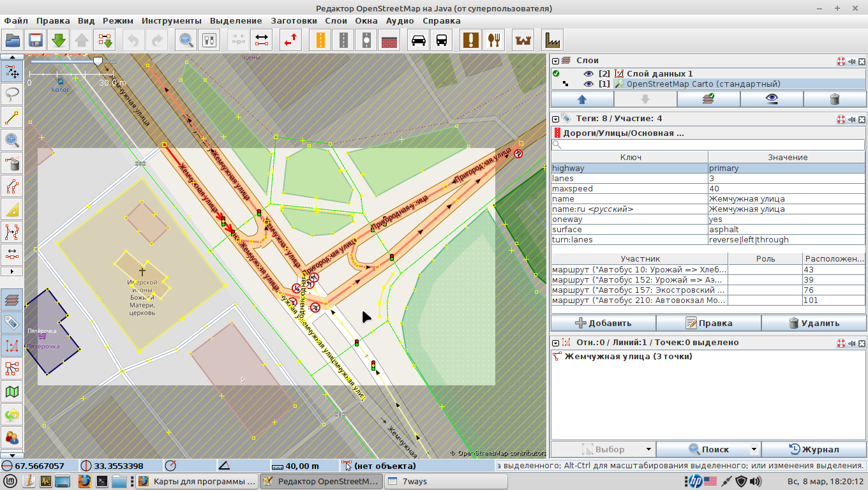
Task: Click the Reverse way red arrows icon
Action: (292, 40)
